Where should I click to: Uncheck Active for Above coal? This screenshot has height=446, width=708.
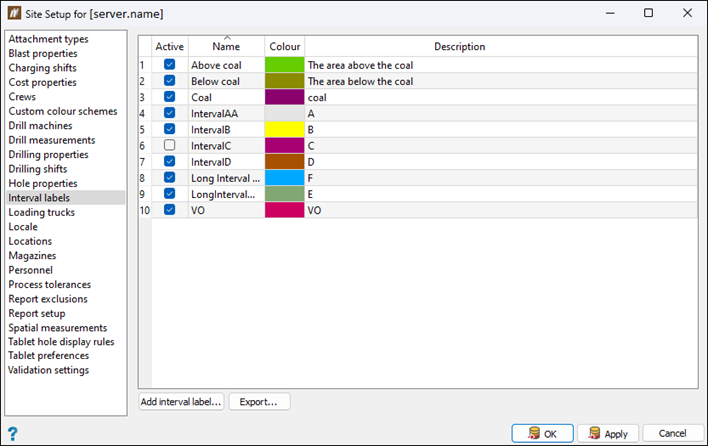point(169,65)
